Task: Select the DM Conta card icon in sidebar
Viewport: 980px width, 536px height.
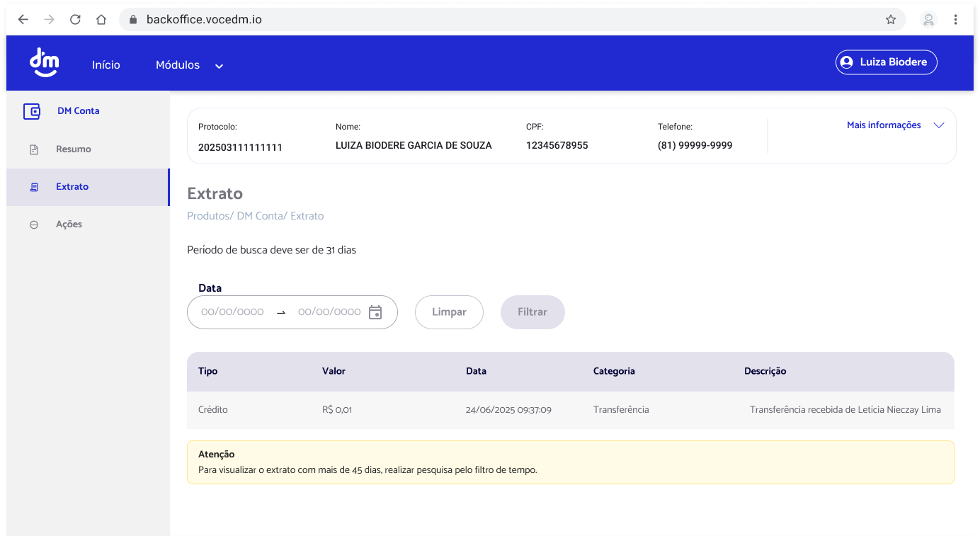Action: [x=32, y=111]
